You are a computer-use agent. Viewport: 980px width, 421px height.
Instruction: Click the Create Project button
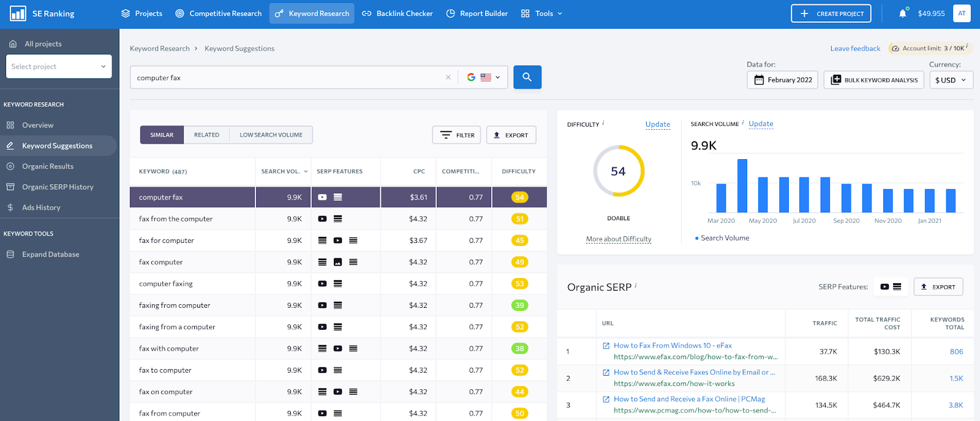(x=831, y=13)
